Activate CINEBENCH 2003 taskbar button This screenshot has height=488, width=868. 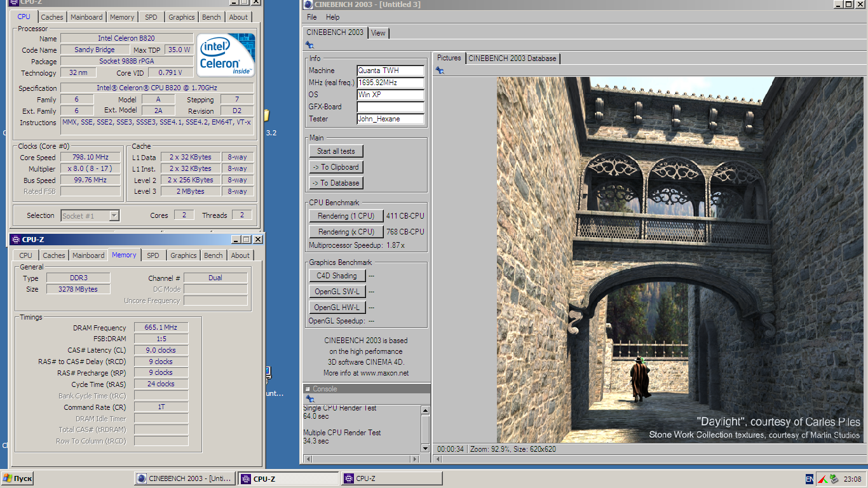pyautogui.click(x=184, y=478)
